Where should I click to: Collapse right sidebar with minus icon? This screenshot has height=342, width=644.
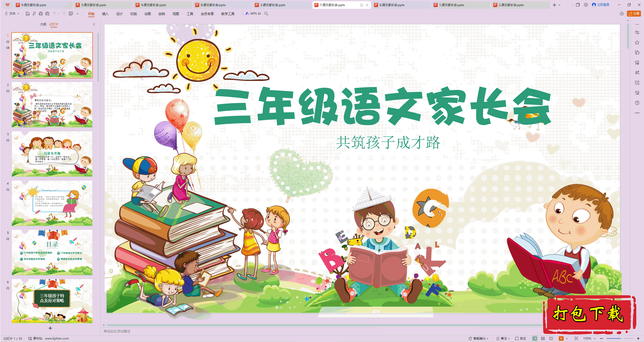637,24
